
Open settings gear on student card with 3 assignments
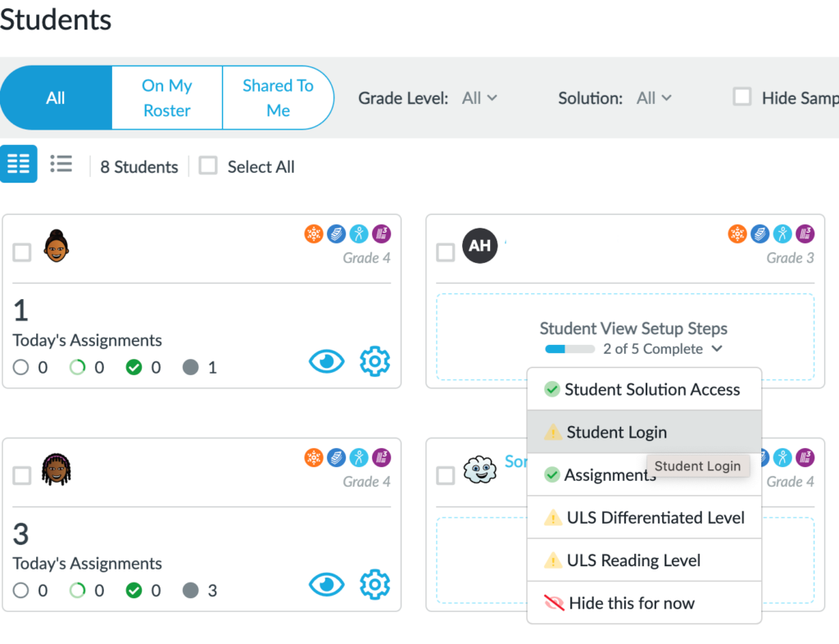pyautogui.click(x=374, y=585)
